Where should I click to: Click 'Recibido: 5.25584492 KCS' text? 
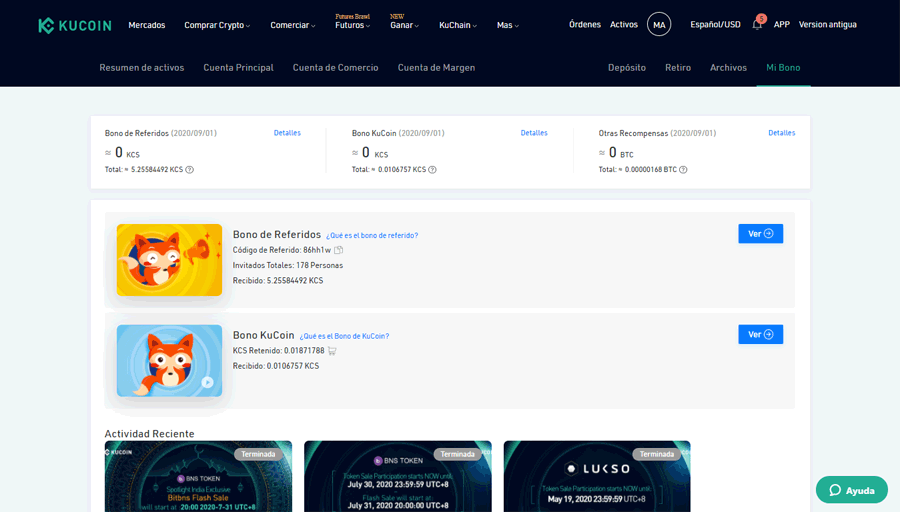click(x=278, y=281)
